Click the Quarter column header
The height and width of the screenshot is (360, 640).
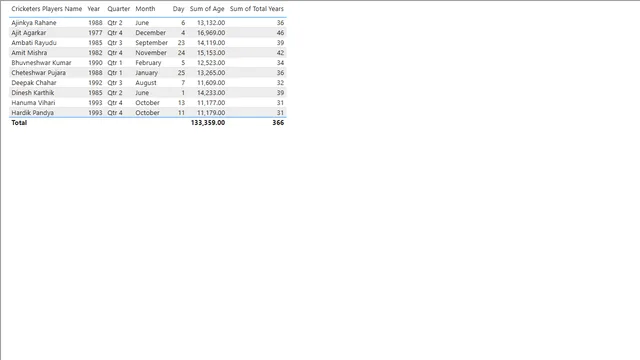coord(118,9)
